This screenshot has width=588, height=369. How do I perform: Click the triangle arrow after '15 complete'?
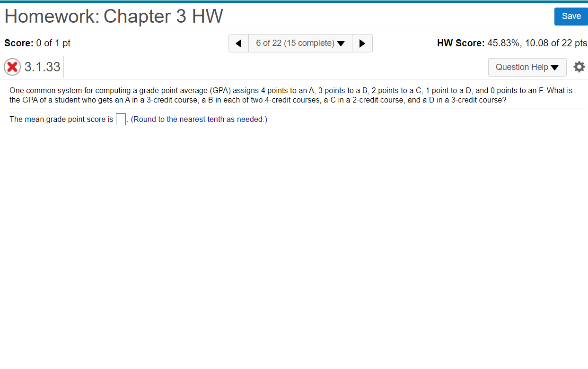pyautogui.click(x=341, y=43)
